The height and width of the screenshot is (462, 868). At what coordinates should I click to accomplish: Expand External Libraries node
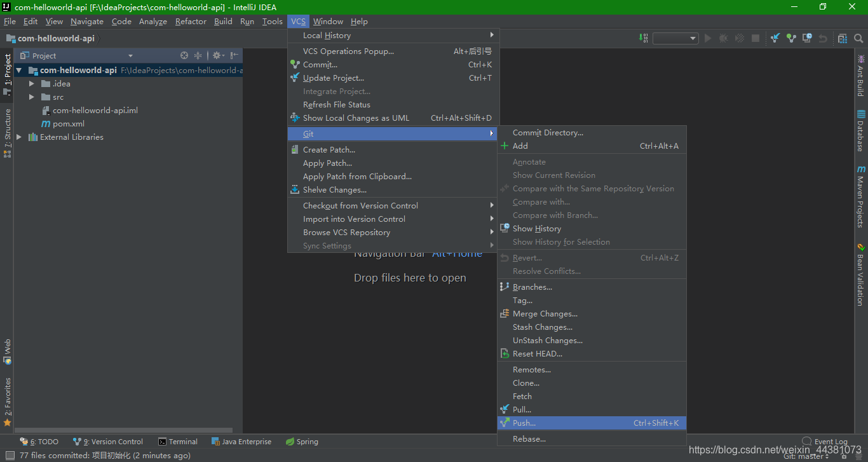(x=19, y=137)
